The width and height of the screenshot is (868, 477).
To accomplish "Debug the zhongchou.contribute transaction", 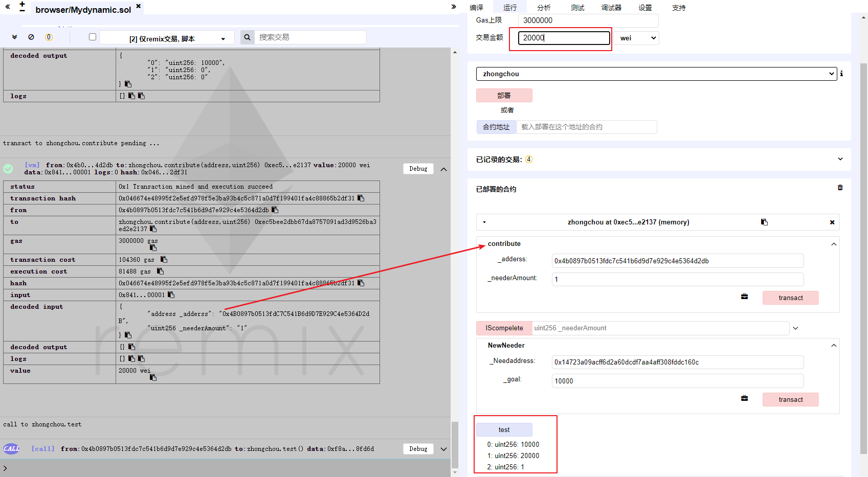I will coord(418,169).
